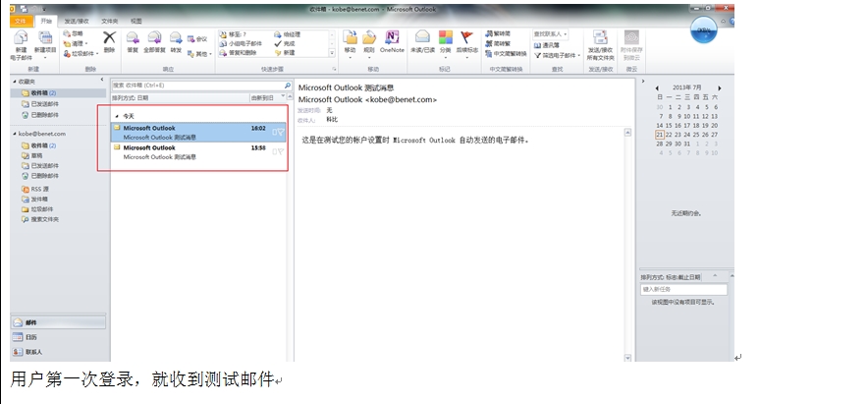Click the New E-mail (新建电子邮件) icon

pyautogui.click(x=21, y=37)
